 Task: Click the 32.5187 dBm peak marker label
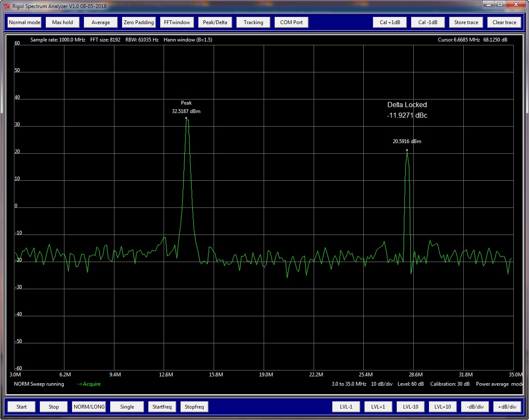pyautogui.click(x=186, y=111)
